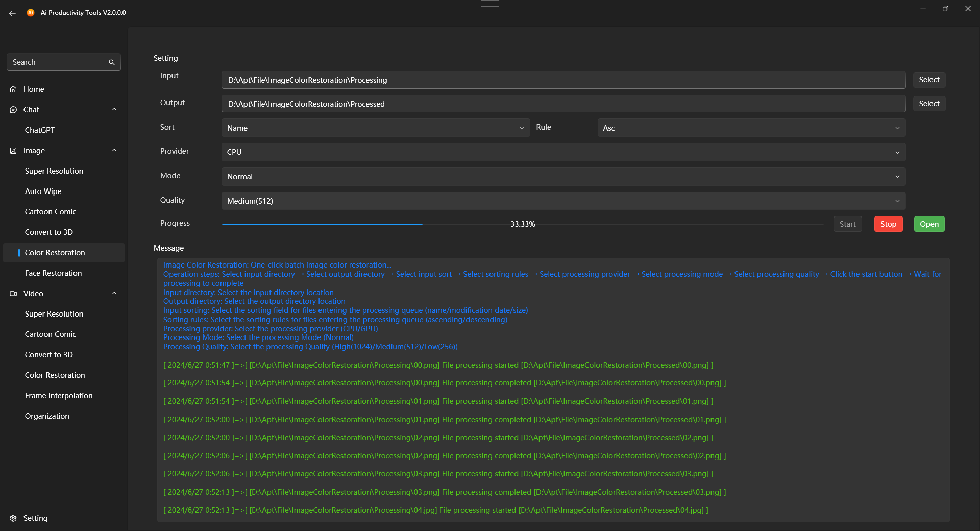The width and height of the screenshot is (980, 531).
Task: Click the search magnifier icon
Action: point(112,62)
